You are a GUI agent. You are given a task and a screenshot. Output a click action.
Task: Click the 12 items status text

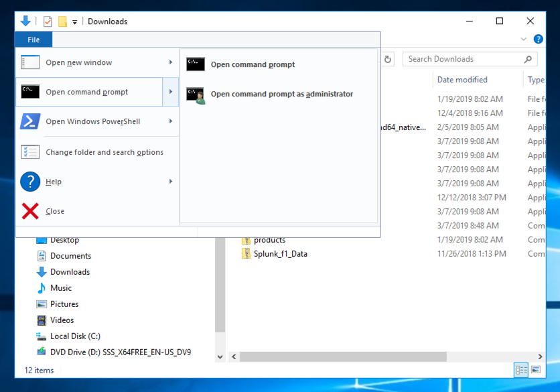39,370
